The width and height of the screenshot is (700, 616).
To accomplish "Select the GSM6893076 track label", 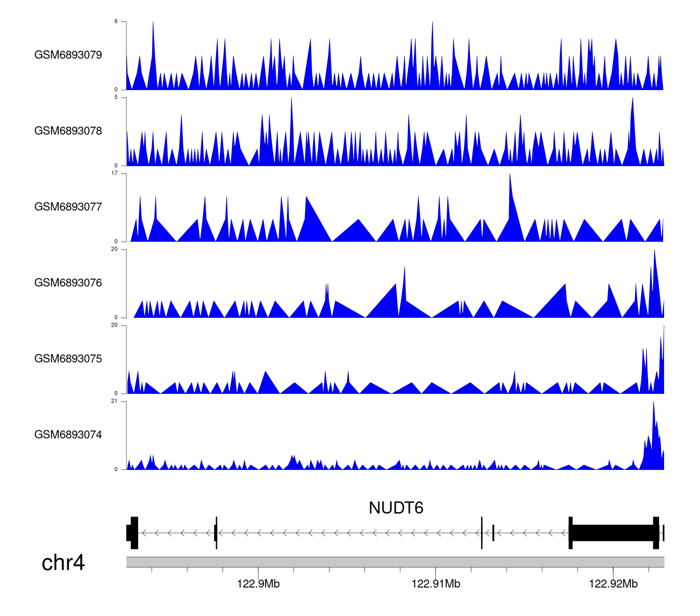I will 68,283.
